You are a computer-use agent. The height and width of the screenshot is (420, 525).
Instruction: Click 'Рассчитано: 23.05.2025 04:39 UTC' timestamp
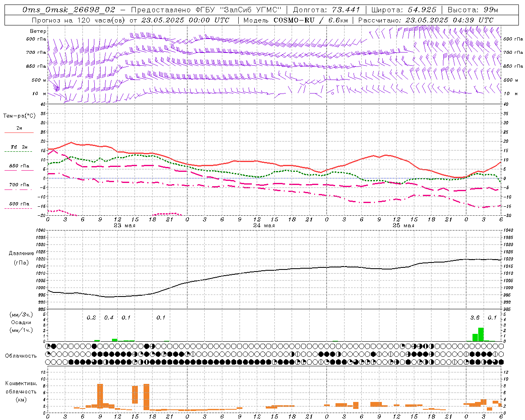426,20
